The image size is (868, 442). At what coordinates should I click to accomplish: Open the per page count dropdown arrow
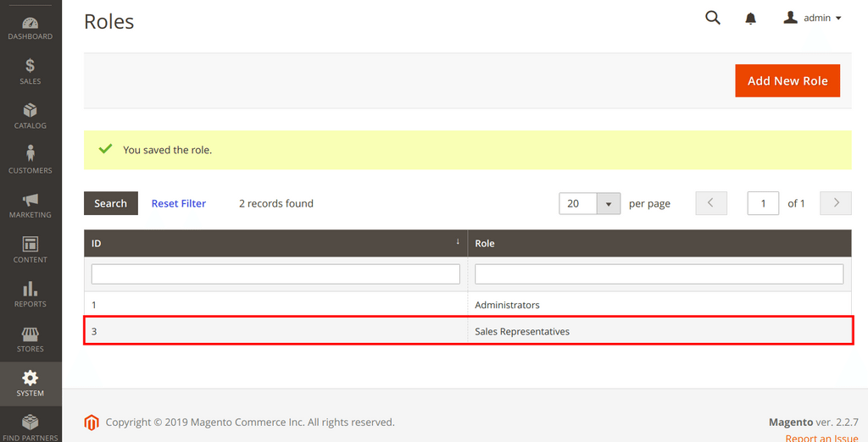click(x=609, y=203)
